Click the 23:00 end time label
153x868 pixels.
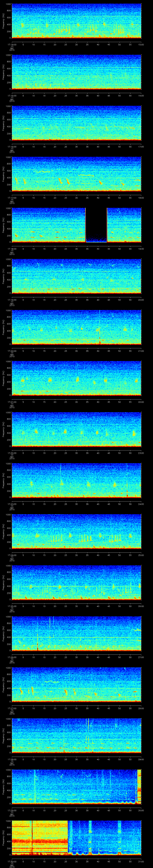[141, 453]
